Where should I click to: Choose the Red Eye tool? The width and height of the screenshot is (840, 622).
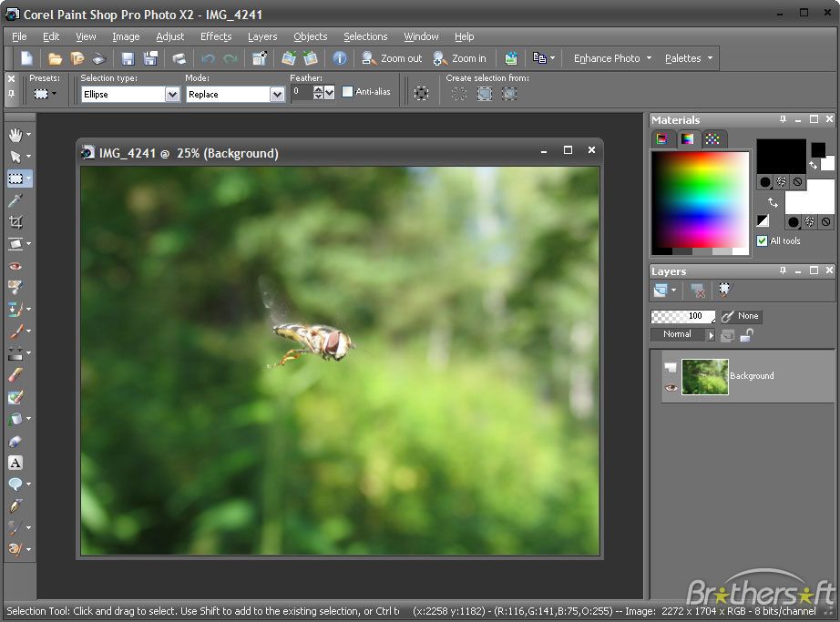pos(15,266)
